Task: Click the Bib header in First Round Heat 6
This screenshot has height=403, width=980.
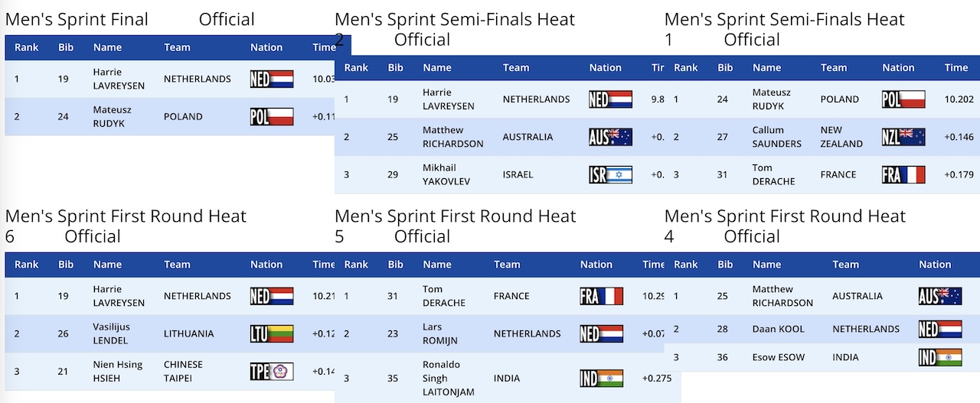Action: pos(66,265)
